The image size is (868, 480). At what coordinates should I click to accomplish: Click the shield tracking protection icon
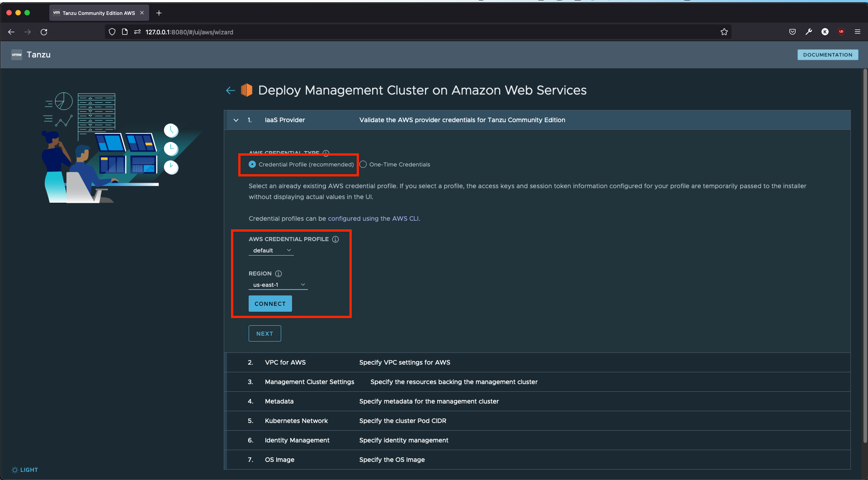click(x=112, y=32)
